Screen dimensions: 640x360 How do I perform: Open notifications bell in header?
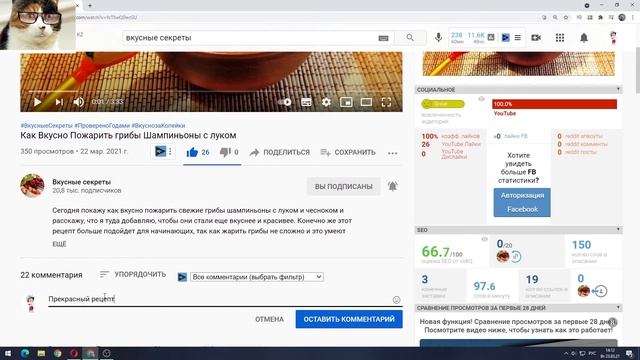coord(584,38)
